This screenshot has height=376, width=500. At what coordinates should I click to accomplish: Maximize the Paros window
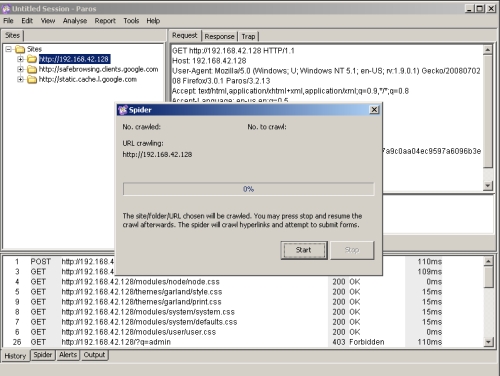[480, 9]
